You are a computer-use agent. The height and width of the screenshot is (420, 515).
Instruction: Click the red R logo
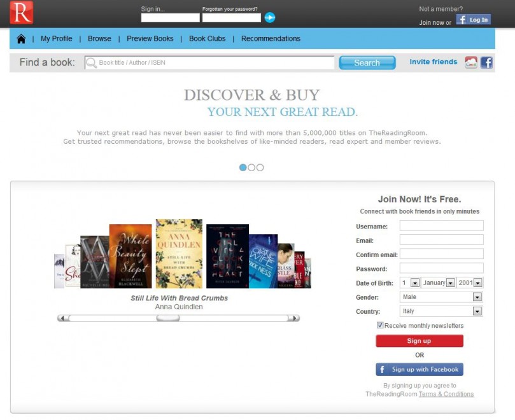tap(22, 13)
